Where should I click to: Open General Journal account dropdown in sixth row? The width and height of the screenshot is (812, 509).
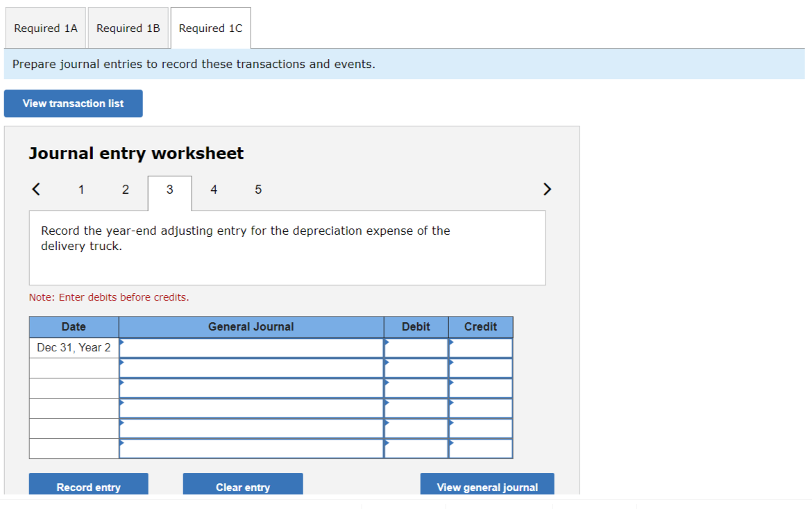(x=251, y=449)
